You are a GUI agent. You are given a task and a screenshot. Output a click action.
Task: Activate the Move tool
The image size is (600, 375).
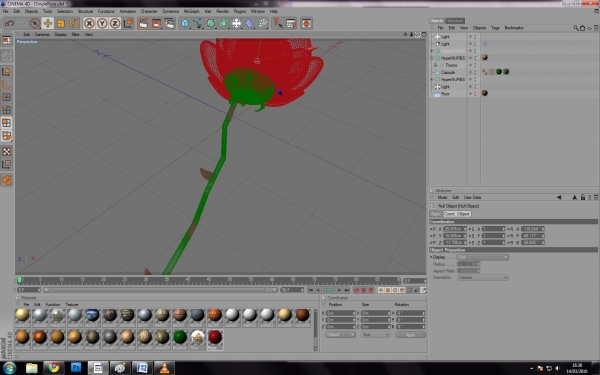(x=48, y=23)
